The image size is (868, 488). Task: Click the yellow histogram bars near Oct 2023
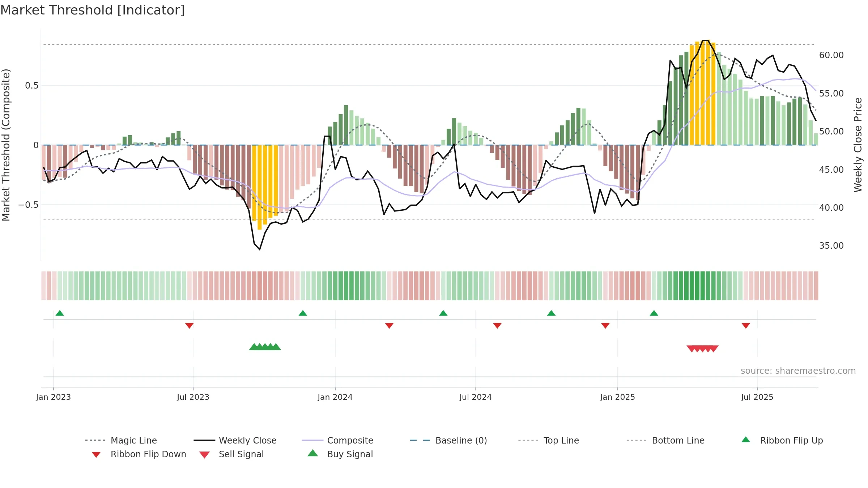click(265, 187)
